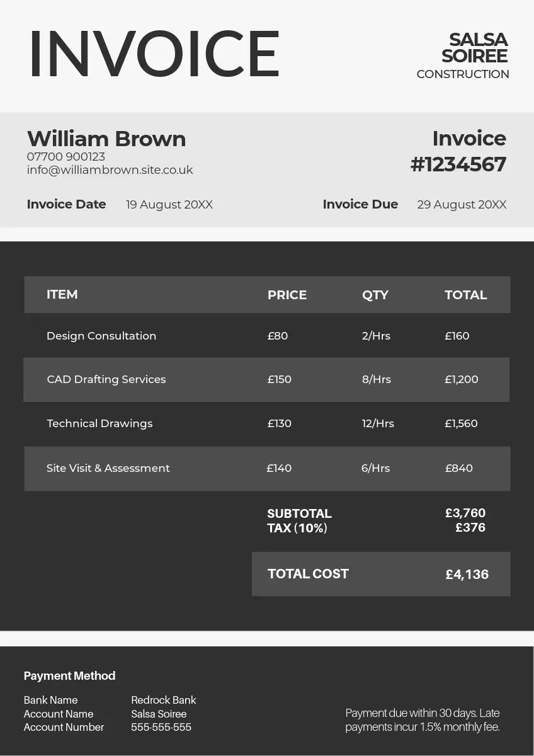Select the William Brown client name
Viewport: 534px width, 756px height.
pyautogui.click(x=106, y=139)
